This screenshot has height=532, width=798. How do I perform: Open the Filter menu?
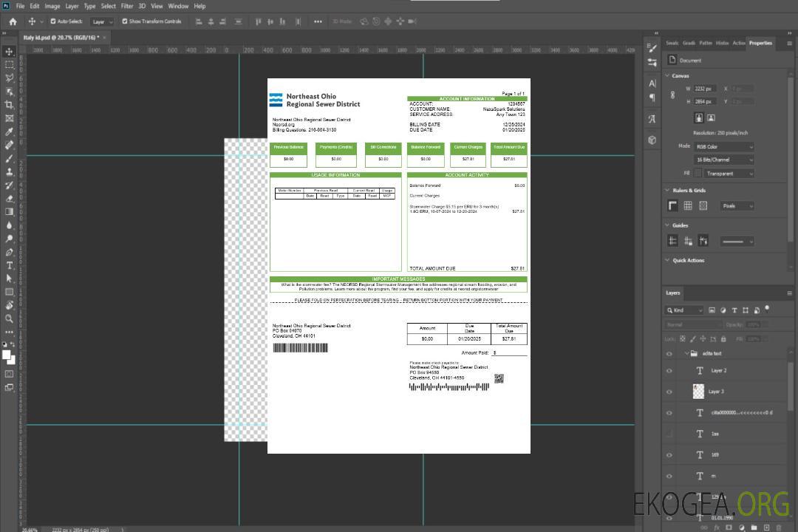tap(127, 6)
